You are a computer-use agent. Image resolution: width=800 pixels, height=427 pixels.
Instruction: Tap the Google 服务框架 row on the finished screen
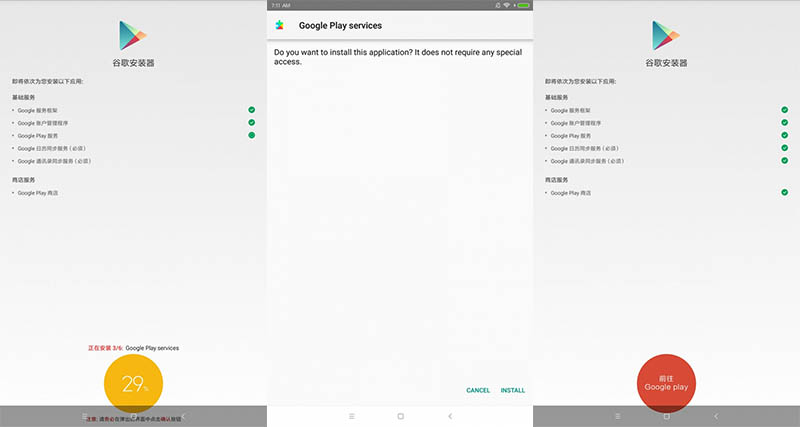(x=666, y=110)
